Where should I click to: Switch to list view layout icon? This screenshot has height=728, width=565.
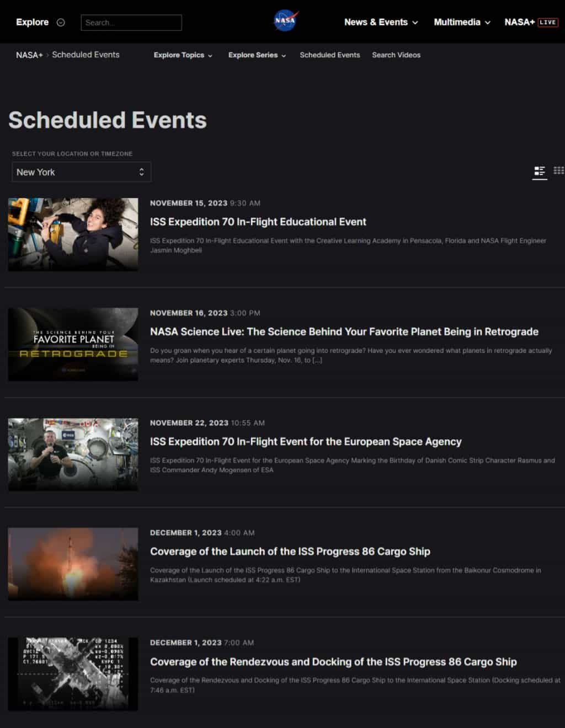[540, 171]
